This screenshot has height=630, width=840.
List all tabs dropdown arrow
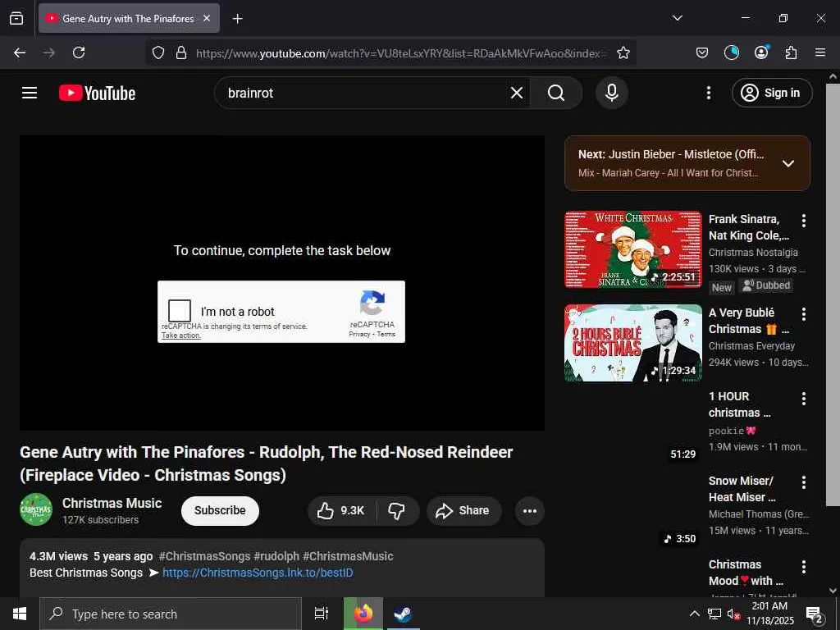(x=677, y=18)
